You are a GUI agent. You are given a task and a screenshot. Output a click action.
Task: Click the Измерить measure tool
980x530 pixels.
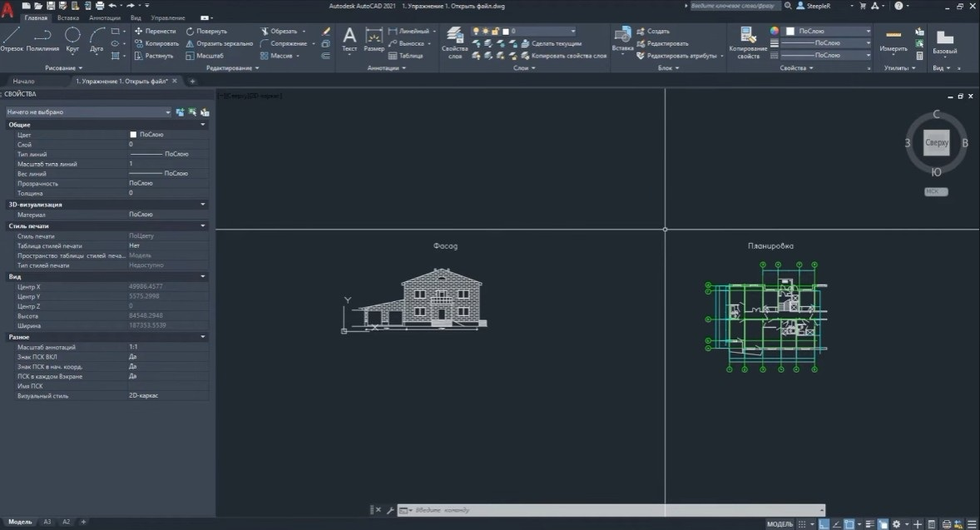(893, 41)
